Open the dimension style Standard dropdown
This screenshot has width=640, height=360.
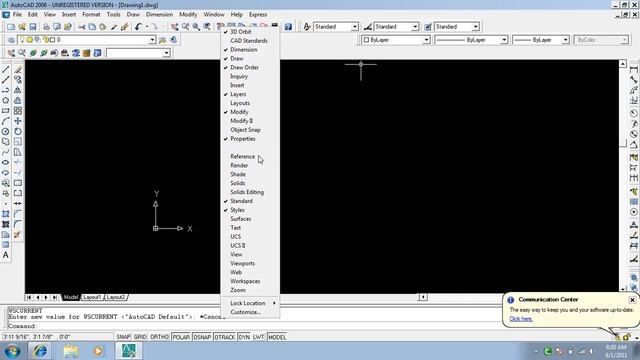415,27
